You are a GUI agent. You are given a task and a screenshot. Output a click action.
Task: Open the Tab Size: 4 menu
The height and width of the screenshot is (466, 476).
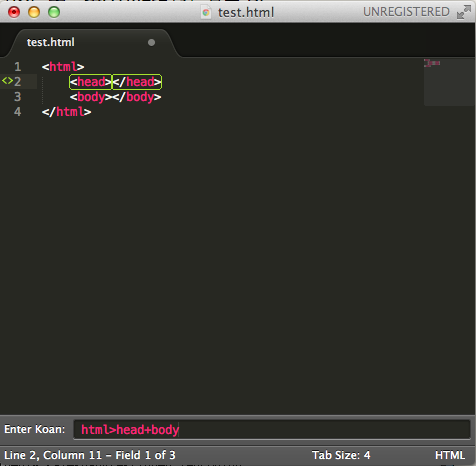[341, 455]
